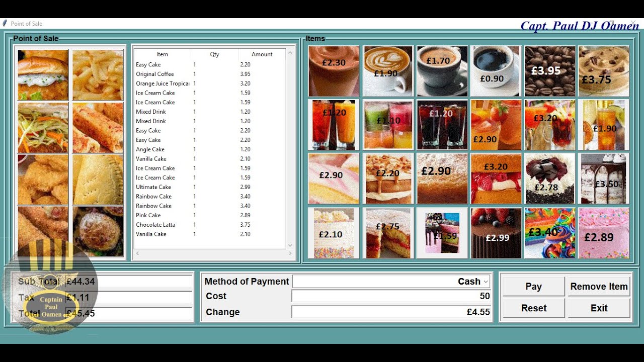Click the Reset button
This screenshot has width=644, height=362.
tap(533, 308)
